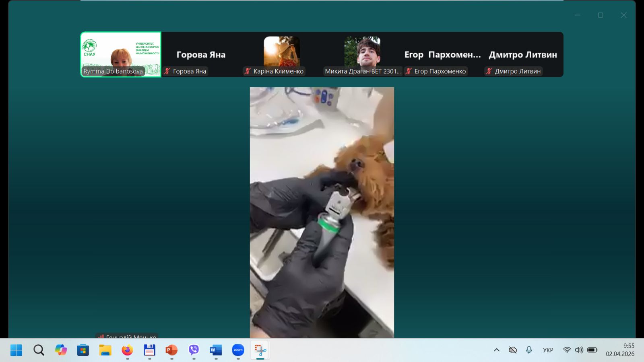Open Microsoft Word from the taskbar
The image size is (644, 362).
(216, 350)
